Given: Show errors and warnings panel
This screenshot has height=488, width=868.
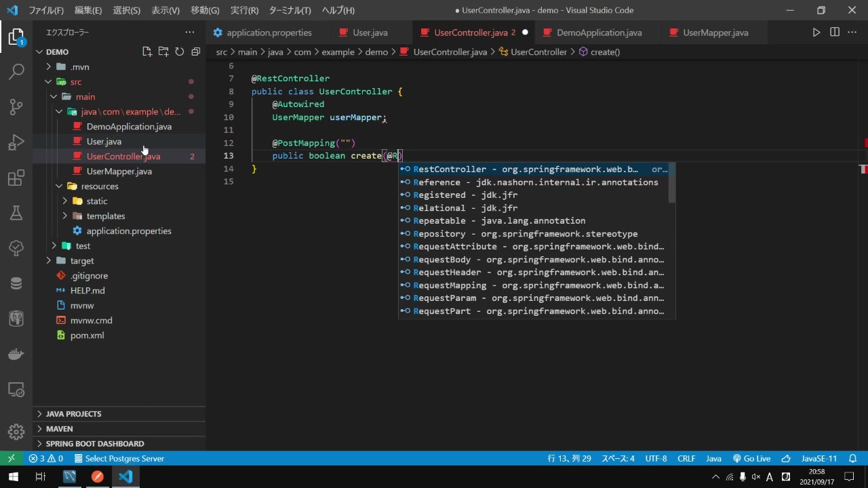Looking at the screenshot, I should click(46, 458).
